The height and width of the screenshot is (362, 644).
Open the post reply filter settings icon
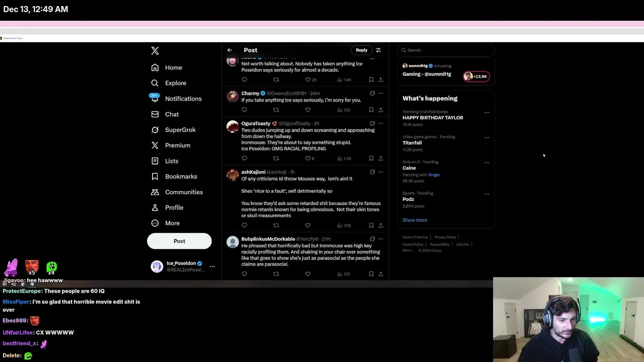click(378, 50)
